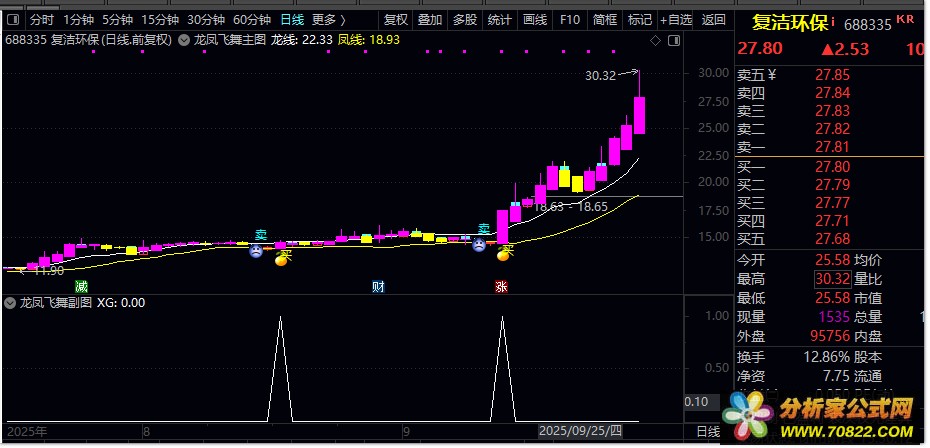Click the second 卖 sell signal marker
Screen dimensions: 930x448
(x=485, y=228)
